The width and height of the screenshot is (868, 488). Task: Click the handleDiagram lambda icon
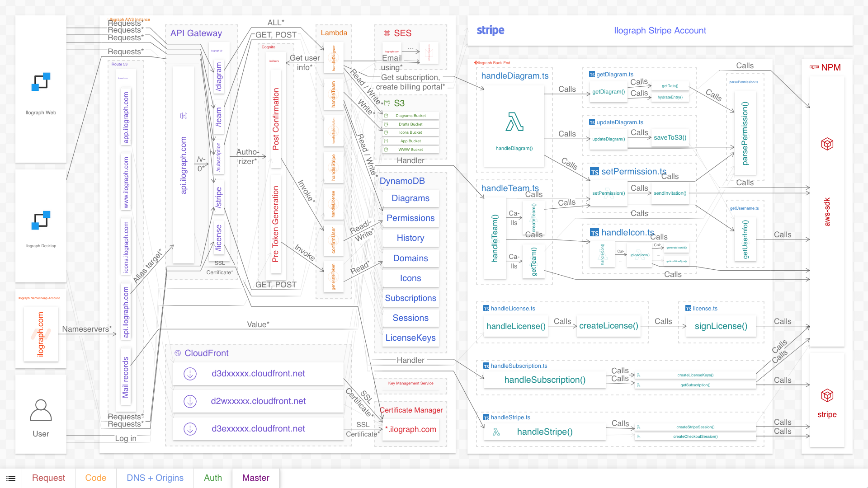(x=514, y=122)
